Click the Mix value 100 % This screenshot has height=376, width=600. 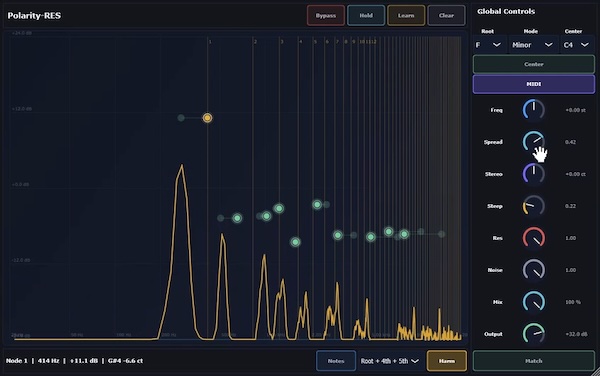[573, 302]
